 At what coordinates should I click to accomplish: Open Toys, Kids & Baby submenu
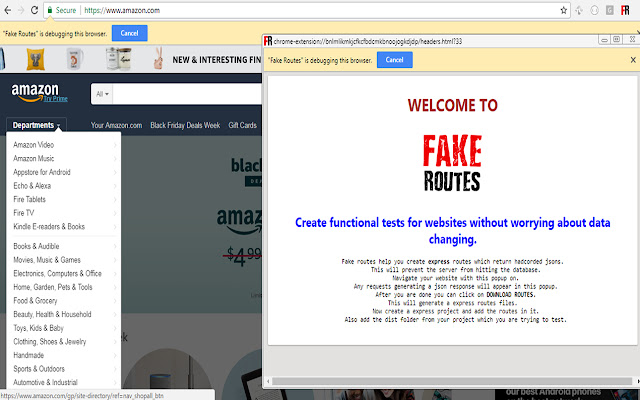click(64, 328)
